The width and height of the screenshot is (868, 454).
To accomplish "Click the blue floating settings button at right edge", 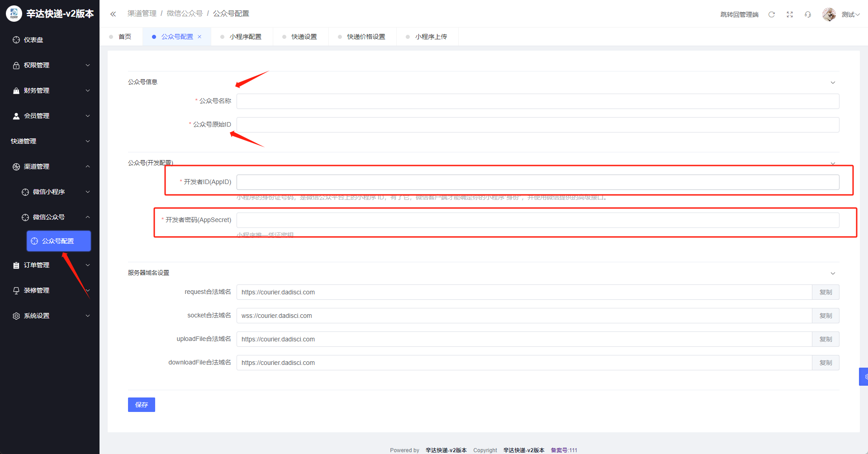I will pos(864,376).
